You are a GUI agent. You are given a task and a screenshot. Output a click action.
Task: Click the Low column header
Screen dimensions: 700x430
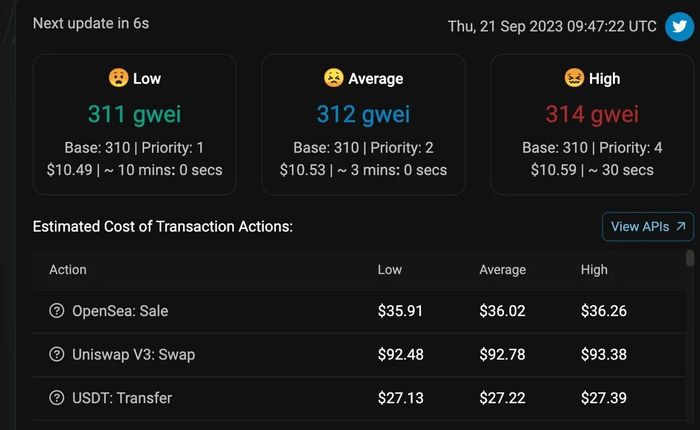(x=390, y=270)
